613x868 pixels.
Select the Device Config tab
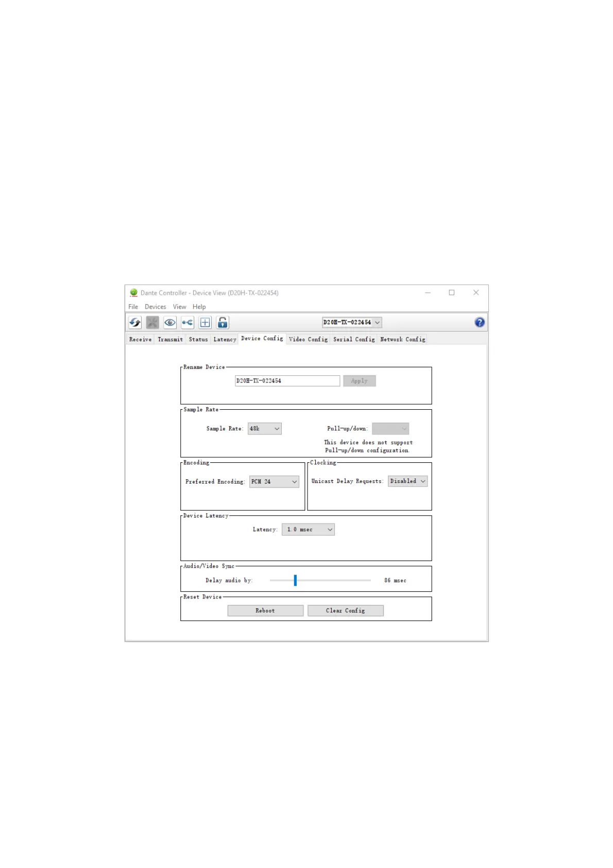click(x=262, y=339)
